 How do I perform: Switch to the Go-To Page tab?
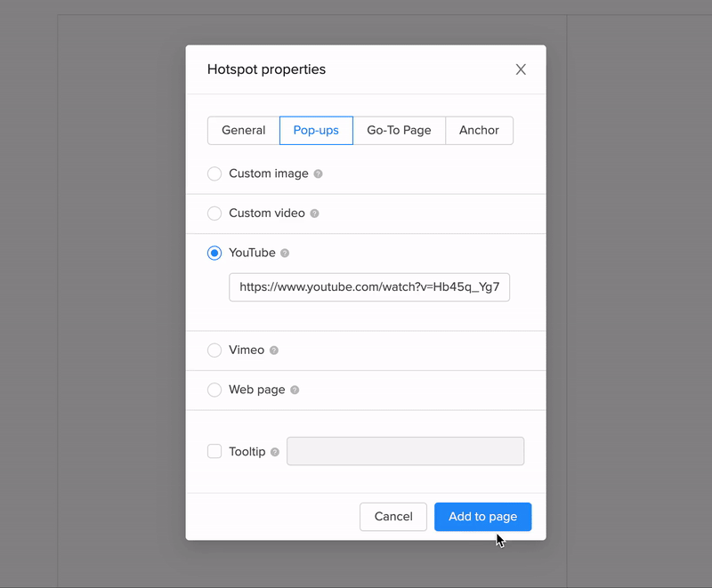point(399,130)
